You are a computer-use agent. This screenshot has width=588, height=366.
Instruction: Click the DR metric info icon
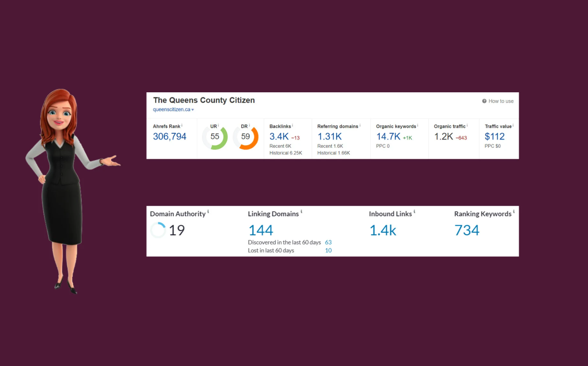pyautogui.click(x=249, y=125)
